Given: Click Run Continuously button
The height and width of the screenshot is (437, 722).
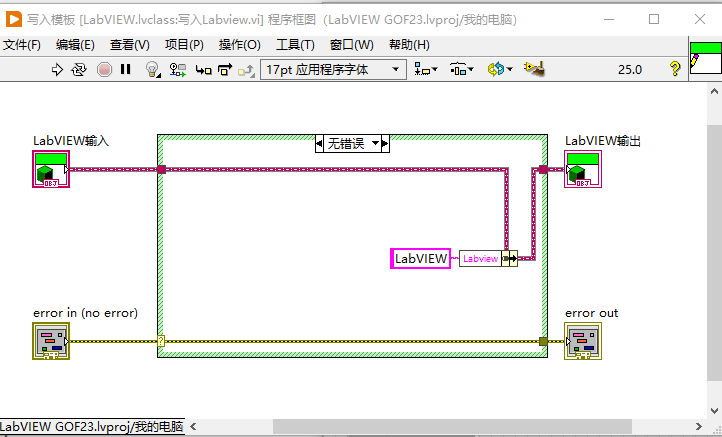Looking at the screenshot, I should tap(79, 70).
